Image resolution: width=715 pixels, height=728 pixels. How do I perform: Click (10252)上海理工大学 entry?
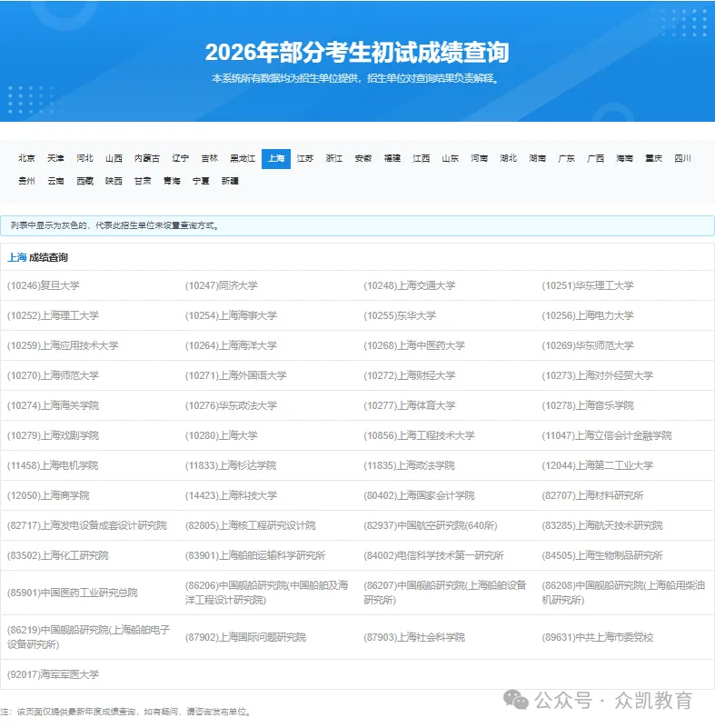(54, 315)
